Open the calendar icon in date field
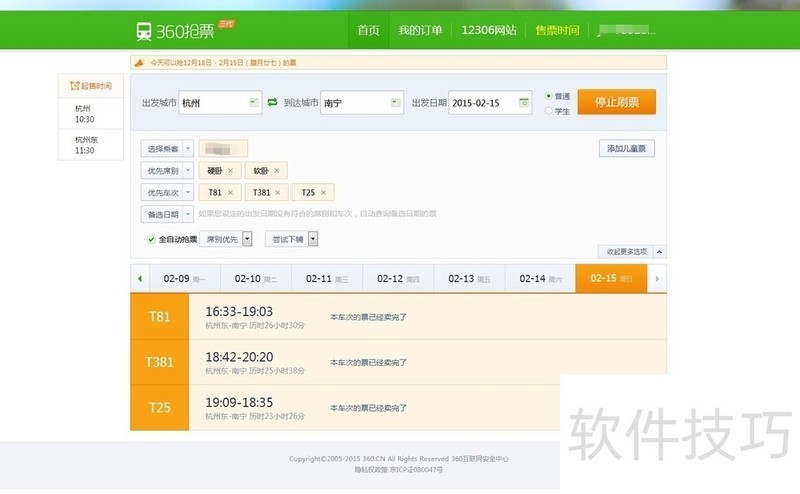The width and height of the screenshot is (800, 494). (x=523, y=103)
